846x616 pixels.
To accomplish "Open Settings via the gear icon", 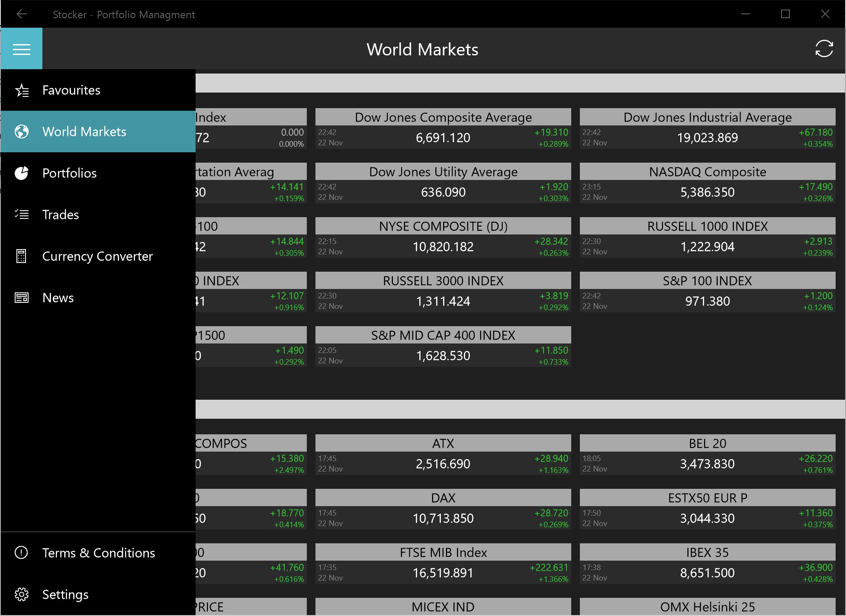I will click(x=22, y=594).
